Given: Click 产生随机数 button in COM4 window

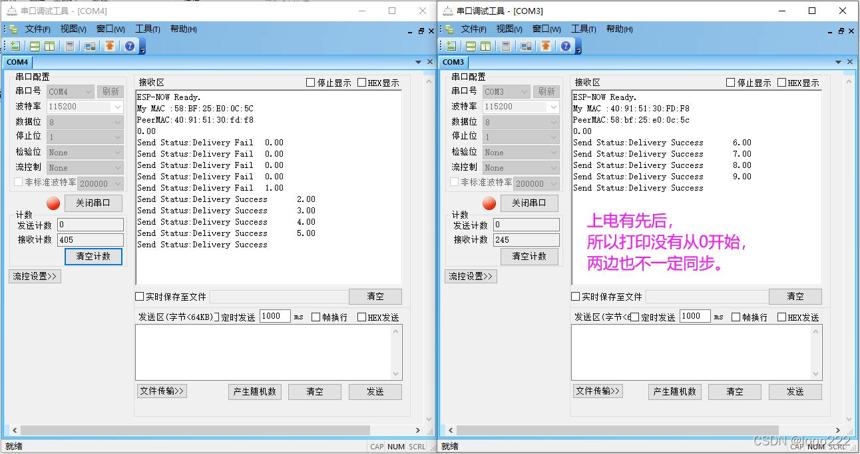Looking at the screenshot, I should click(x=254, y=391).
